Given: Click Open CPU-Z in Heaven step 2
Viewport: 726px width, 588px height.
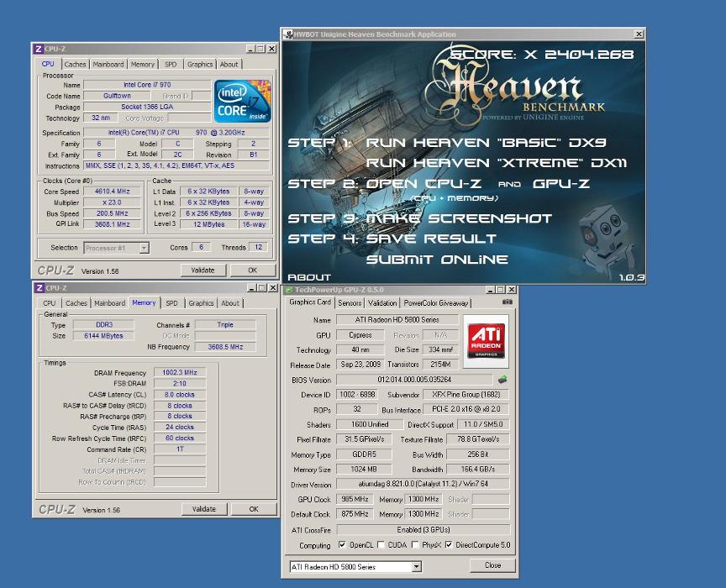Looking at the screenshot, I should (x=423, y=184).
